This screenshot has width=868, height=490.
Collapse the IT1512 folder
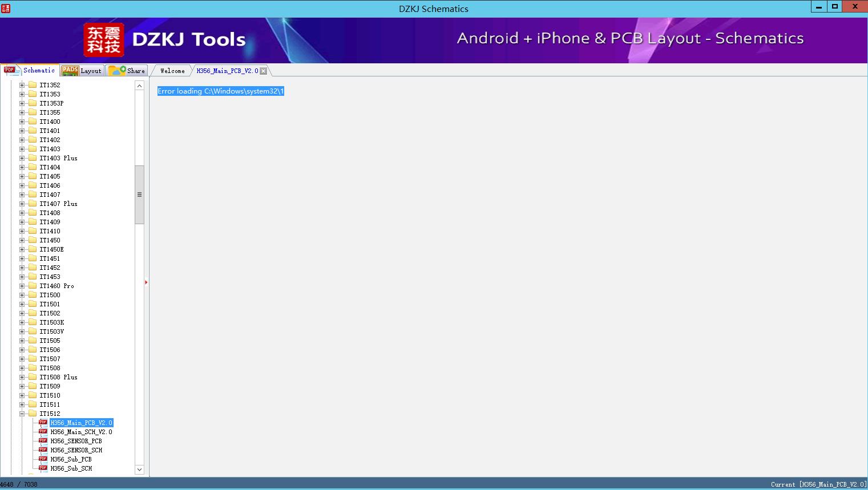pyautogui.click(x=22, y=414)
